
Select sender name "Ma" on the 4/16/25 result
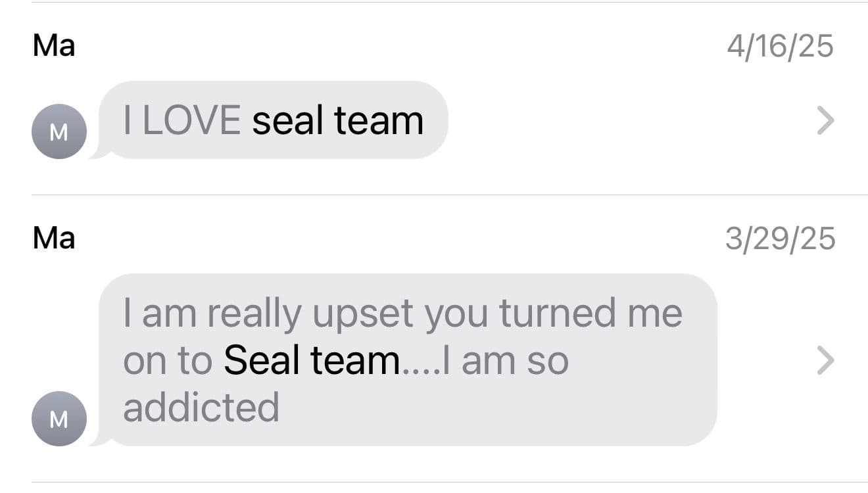(x=54, y=46)
